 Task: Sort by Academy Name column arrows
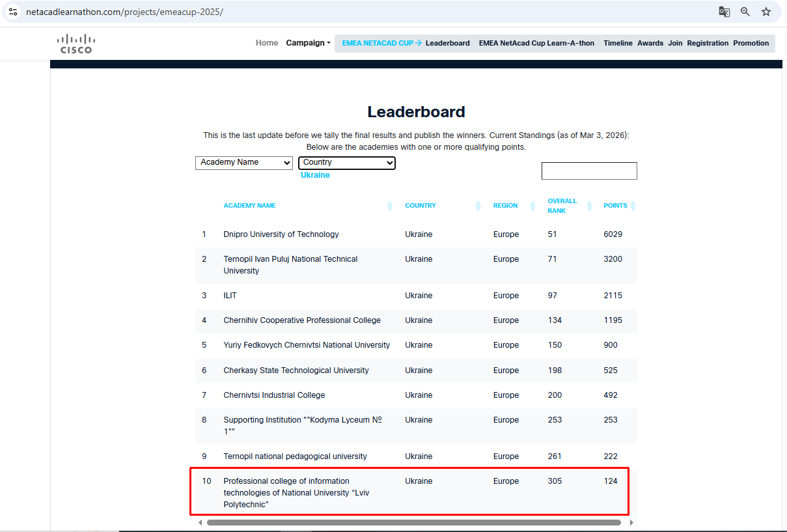tap(390, 206)
